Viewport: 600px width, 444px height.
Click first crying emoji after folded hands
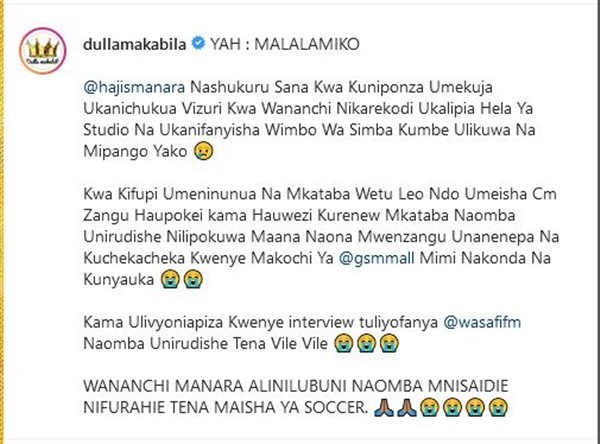pos(429,408)
